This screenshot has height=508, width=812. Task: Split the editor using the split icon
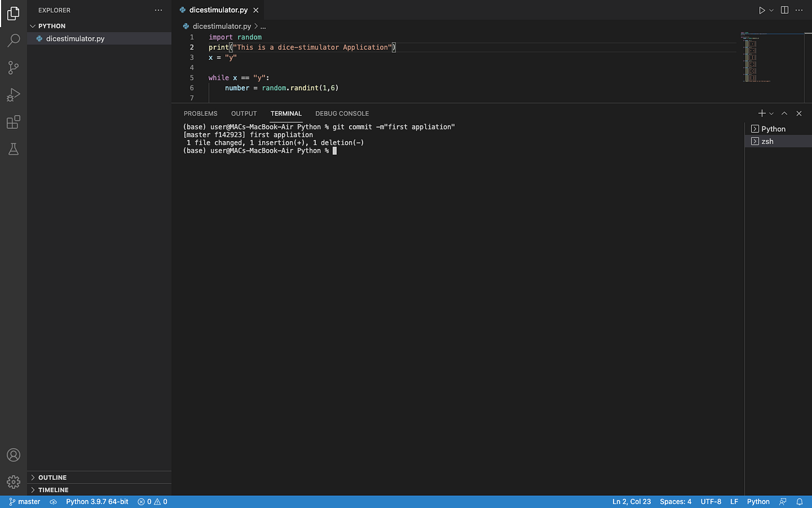tap(784, 10)
